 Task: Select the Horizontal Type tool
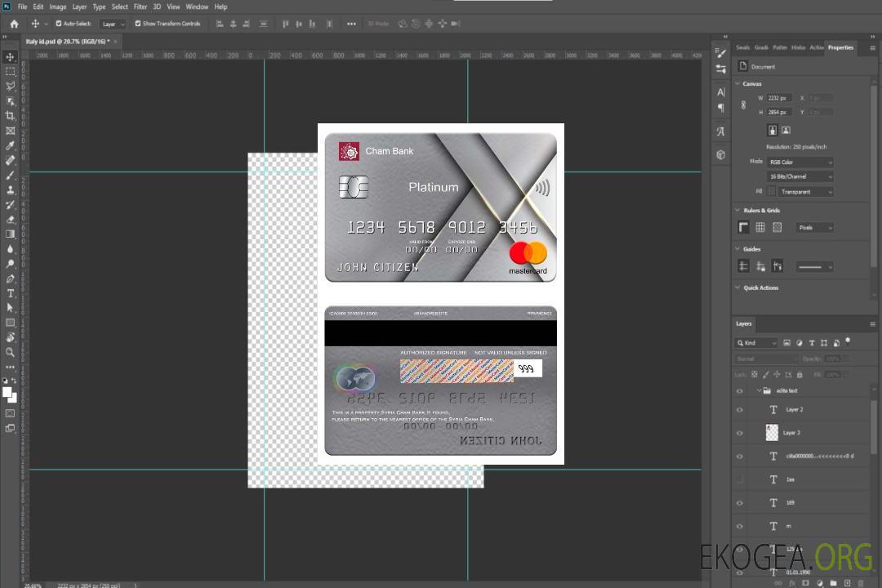point(10,293)
